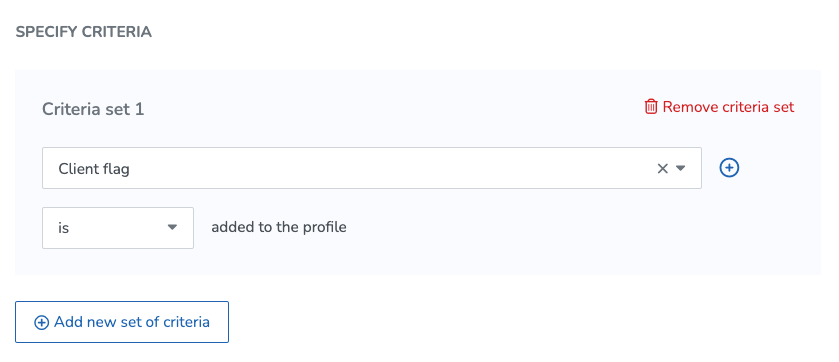Delete criteria set 1 via trash icon
Image resolution: width=839 pixels, height=362 pixels.
point(651,107)
